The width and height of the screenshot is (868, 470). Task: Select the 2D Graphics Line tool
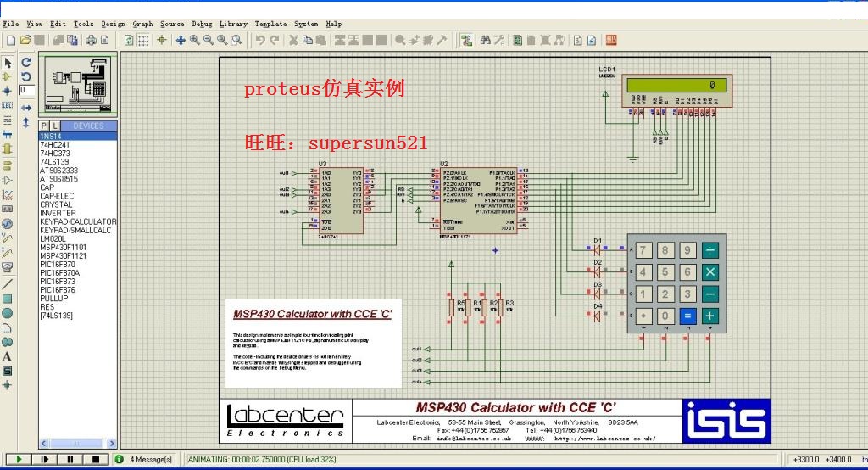[x=7, y=283]
